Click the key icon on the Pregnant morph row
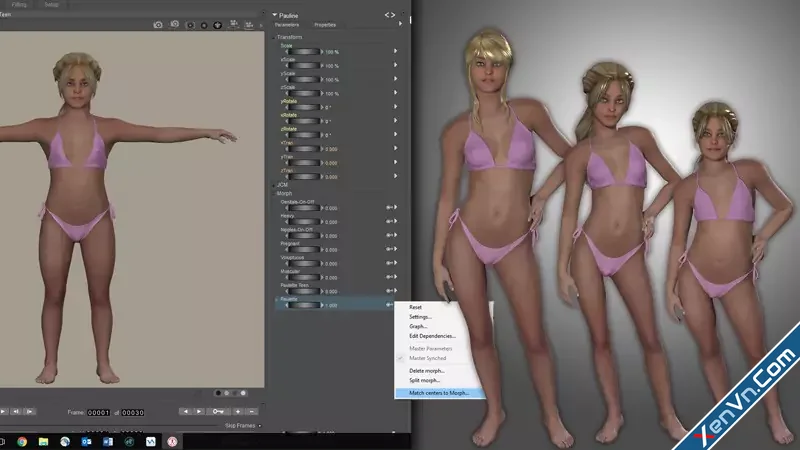This screenshot has height=450, width=800. [389, 249]
